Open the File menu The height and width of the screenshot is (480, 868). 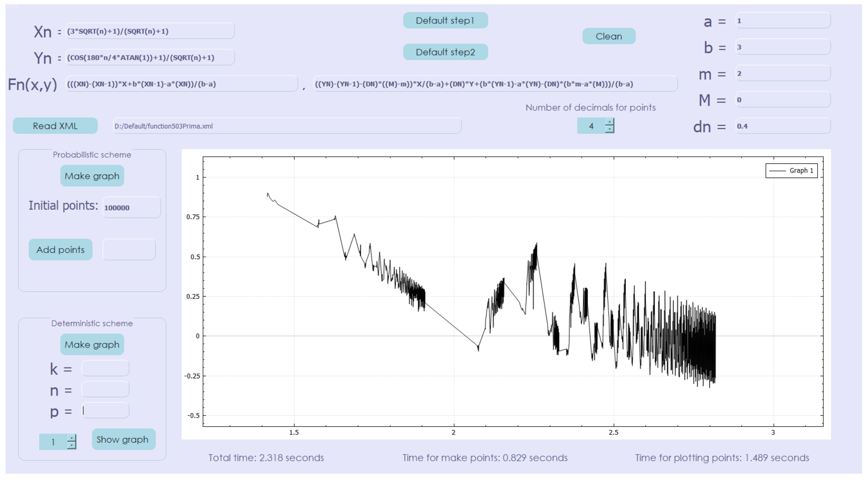click(x=12, y=6)
